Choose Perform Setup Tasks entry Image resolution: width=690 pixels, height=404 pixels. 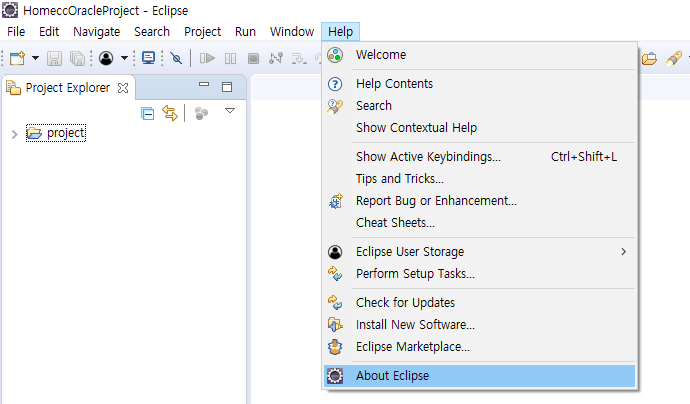pos(479,274)
